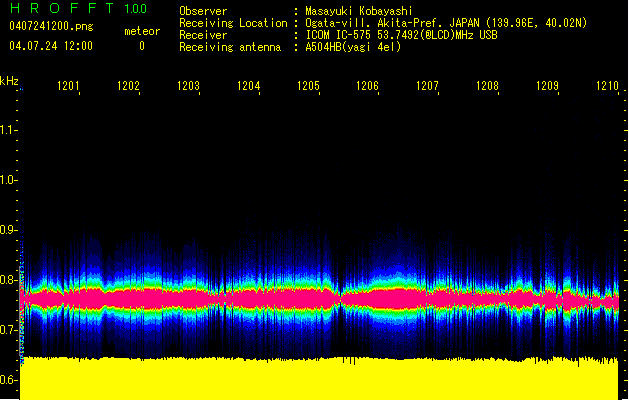629x400 pixels.
Task: Click the 04.07.24 12:00 timestamp
Action: (x=50, y=46)
